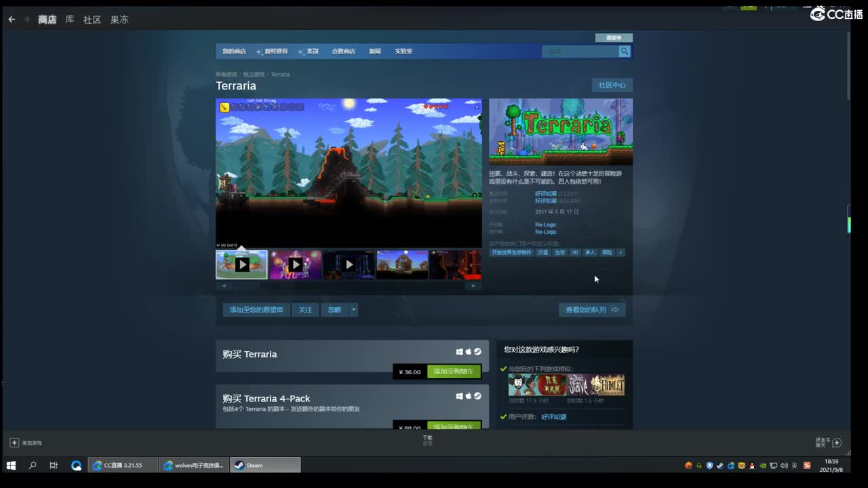Click Windows platform icon for 4-Pack

click(459, 396)
